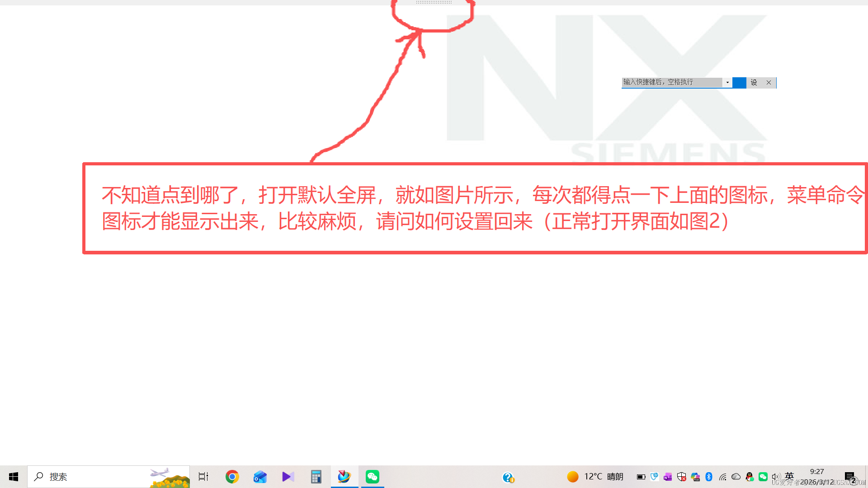The width and height of the screenshot is (868, 488).
Task: Click the full-screen ribbon reveal handle at top
Action: pos(434,2)
